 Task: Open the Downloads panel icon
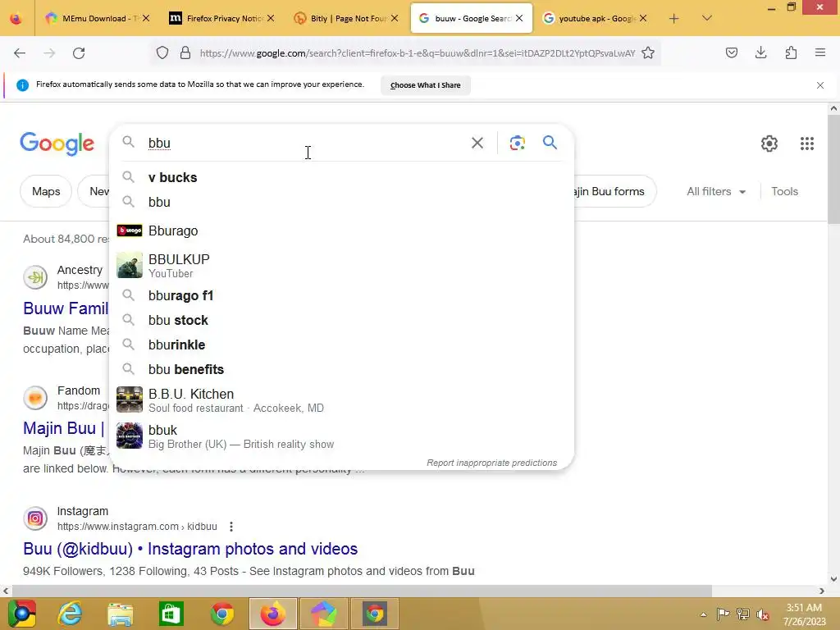pyautogui.click(x=760, y=52)
